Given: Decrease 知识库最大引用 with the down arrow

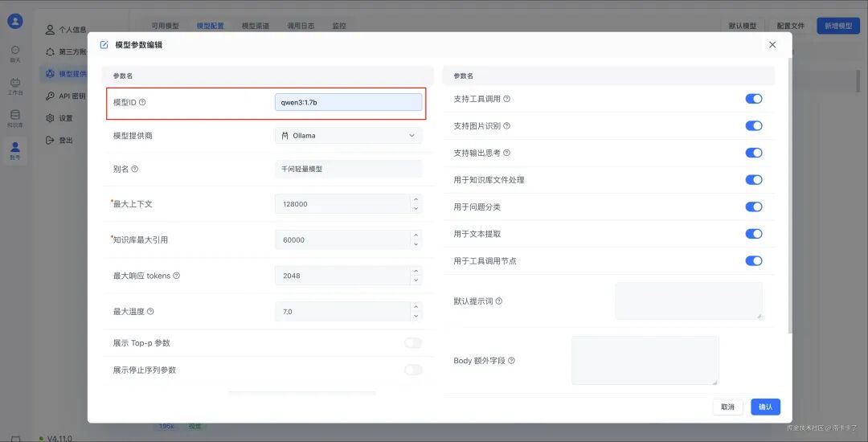Looking at the screenshot, I should tap(416, 244).
